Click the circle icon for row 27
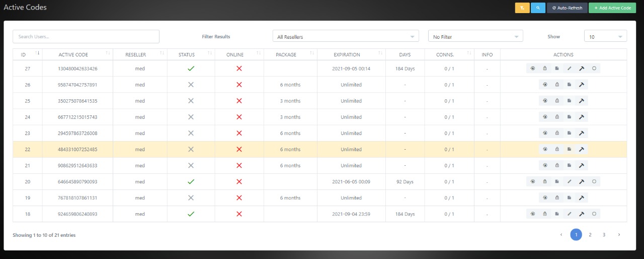This screenshot has height=259, width=644. pos(594,69)
